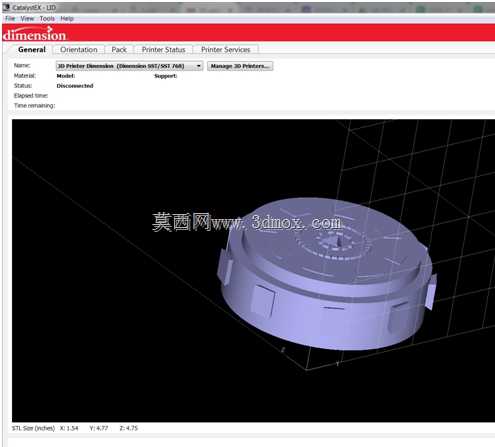Click the dimension logo in red banner
This screenshot has width=495, height=447.
pos(35,34)
